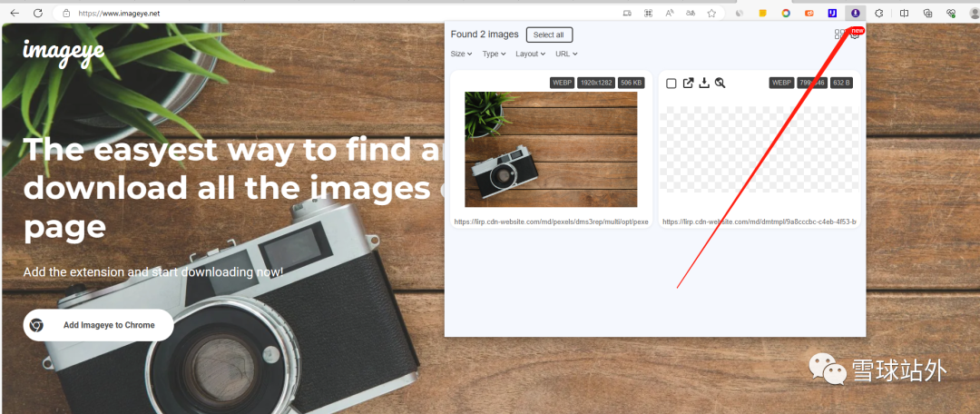Click Add Imageye to Chrome button
The width and height of the screenshot is (980, 414).
click(x=98, y=325)
